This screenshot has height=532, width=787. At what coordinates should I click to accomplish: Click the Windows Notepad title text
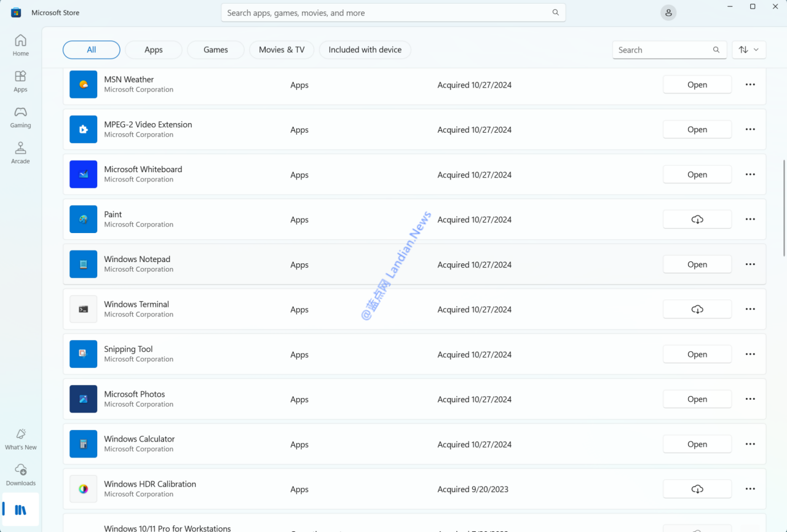(137, 259)
